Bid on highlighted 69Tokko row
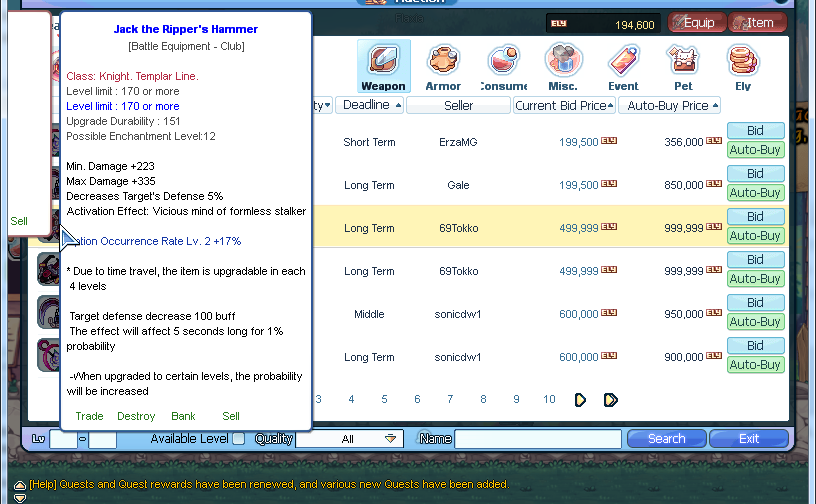Screen dimensions: 816x504 click(x=755, y=217)
